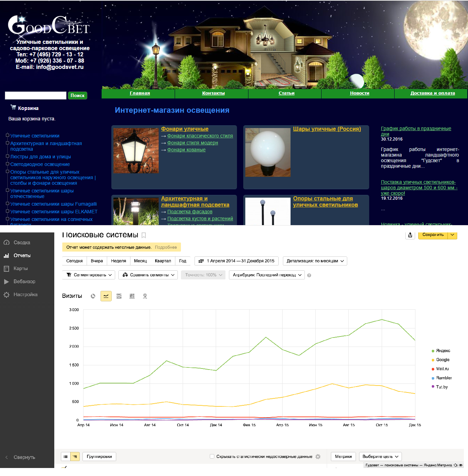This screenshot has height=476, width=468.
Task: Open the Сегментировать dropdown
Action: coord(89,275)
